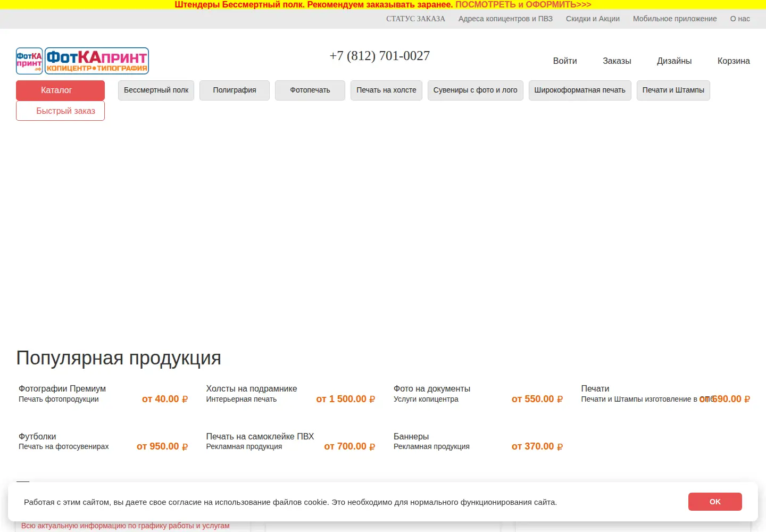Click the small square ФотКА принт logo
766x532 pixels.
29,61
